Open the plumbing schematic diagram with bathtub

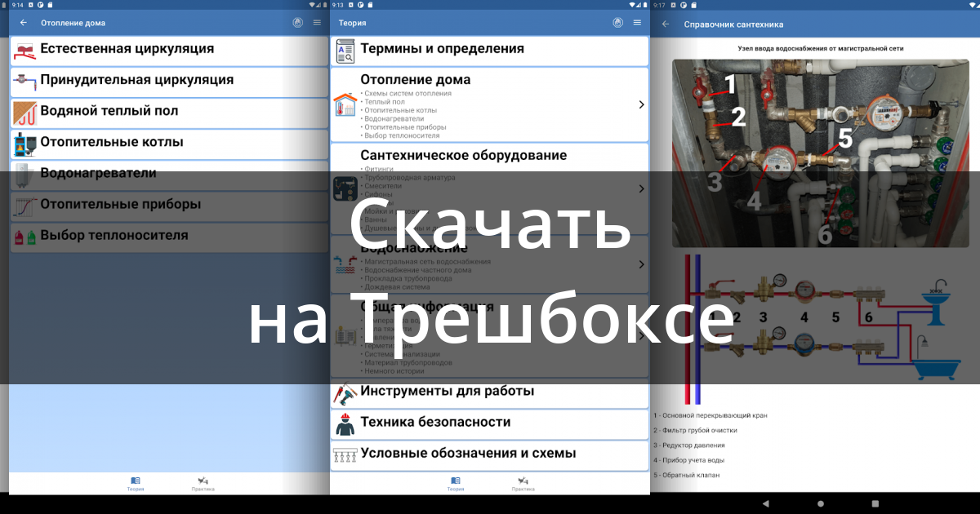(x=821, y=330)
